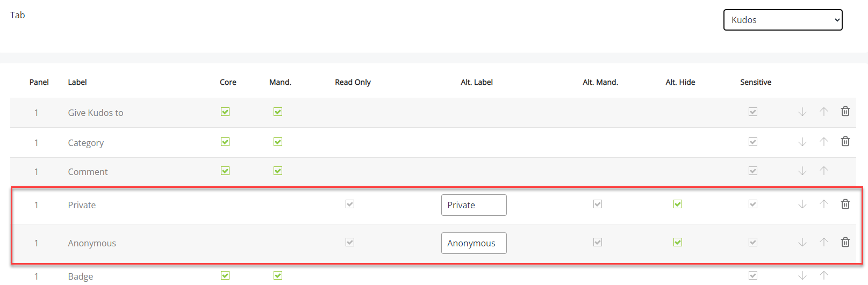Click the Private Alt. Label text field
Viewport: 868px width, 285px height.
click(x=474, y=205)
